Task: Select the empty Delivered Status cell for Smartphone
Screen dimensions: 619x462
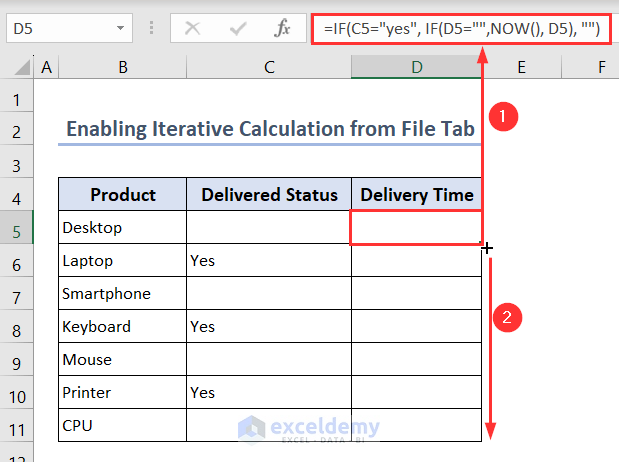Action: [x=269, y=293]
